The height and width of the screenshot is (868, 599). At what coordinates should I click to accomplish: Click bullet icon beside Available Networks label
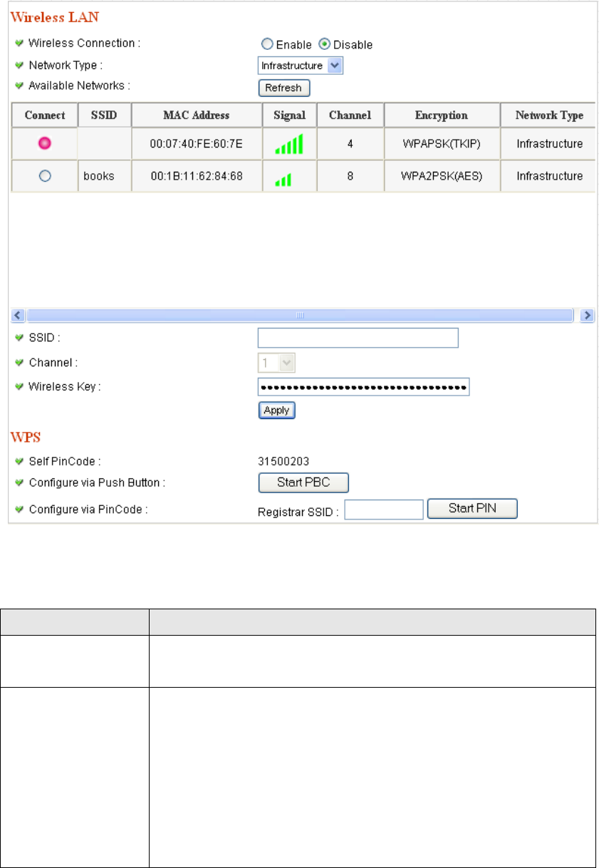(19, 86)
